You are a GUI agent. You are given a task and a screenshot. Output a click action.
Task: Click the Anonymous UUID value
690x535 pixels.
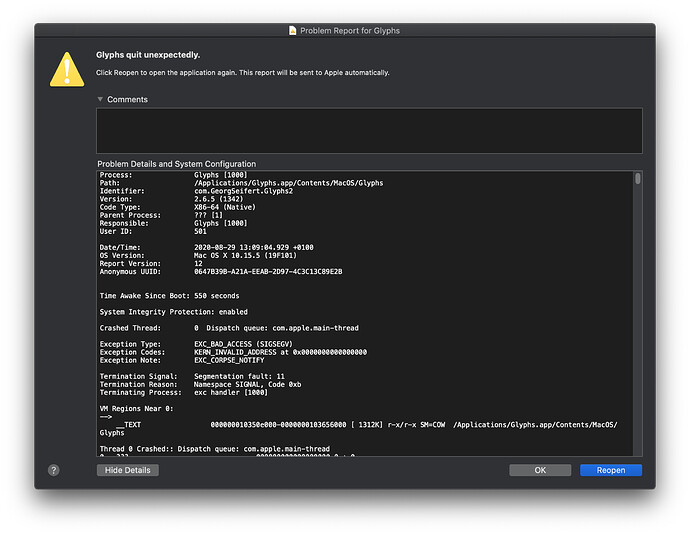(268, 271)
